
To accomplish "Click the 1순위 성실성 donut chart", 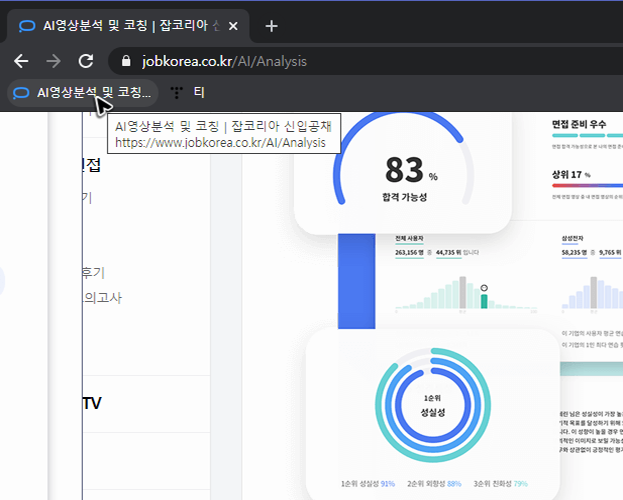I will 433,405.
